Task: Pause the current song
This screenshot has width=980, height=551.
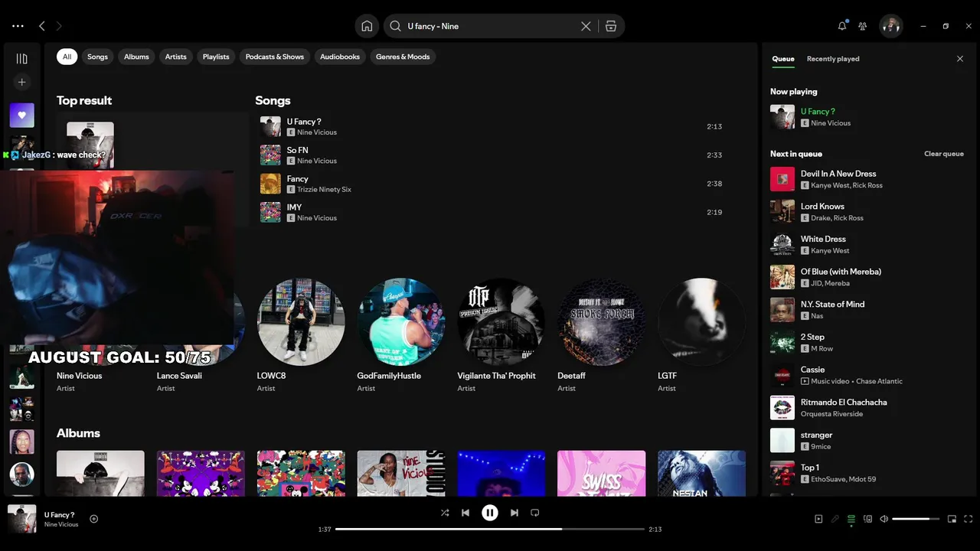Action: (490, 513)
